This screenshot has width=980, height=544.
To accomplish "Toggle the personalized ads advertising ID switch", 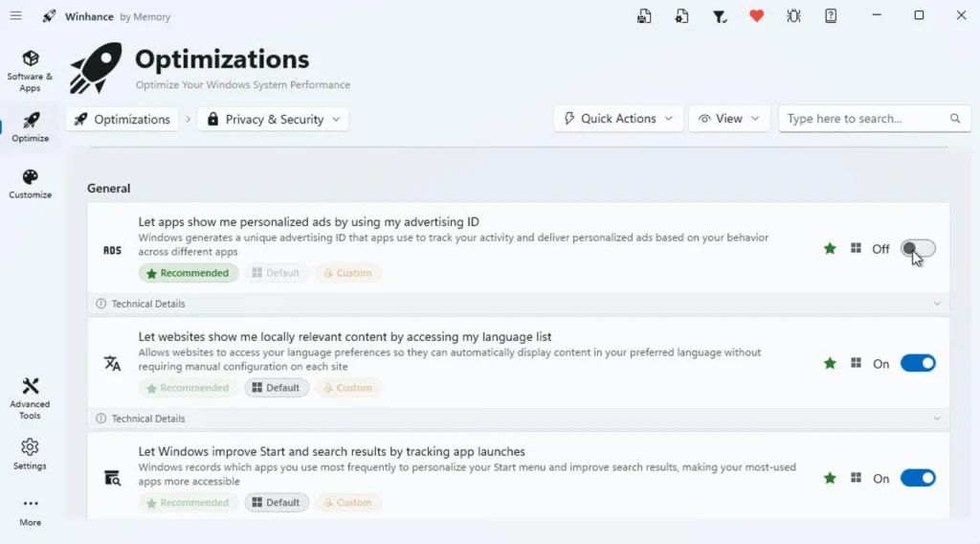I will [918, 249].
